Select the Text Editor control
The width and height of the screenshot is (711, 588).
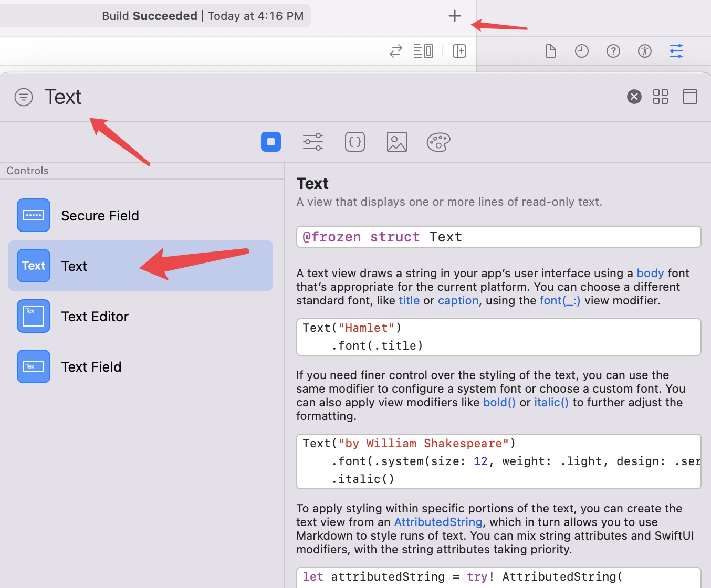point(141,316)
